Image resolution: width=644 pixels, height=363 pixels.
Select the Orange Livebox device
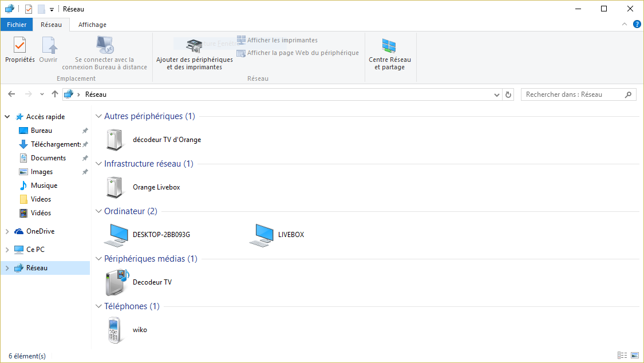[143, 187]
